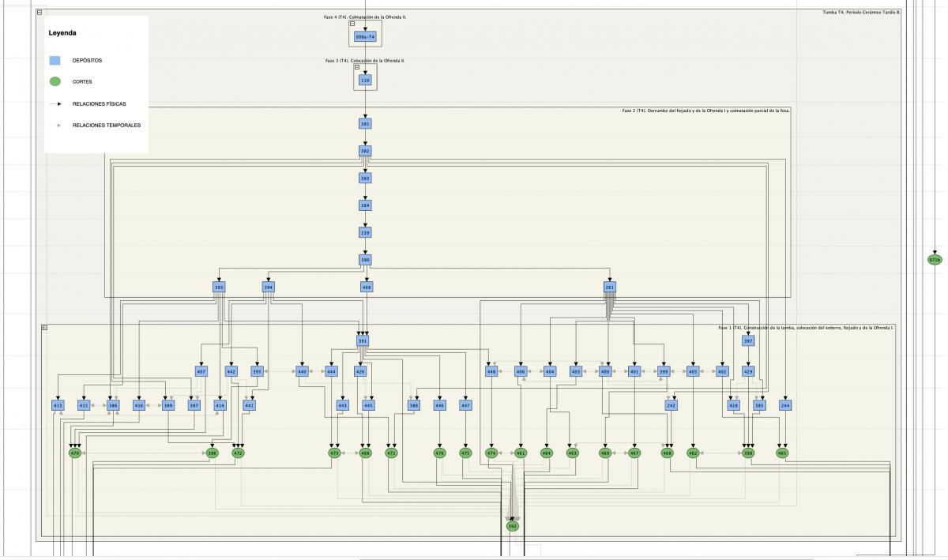Image resolution: width=948 pixels, height=560 pixels.
Task: Click the RELACIONES FÍSICAS legend label
Action: click(99, 103)
